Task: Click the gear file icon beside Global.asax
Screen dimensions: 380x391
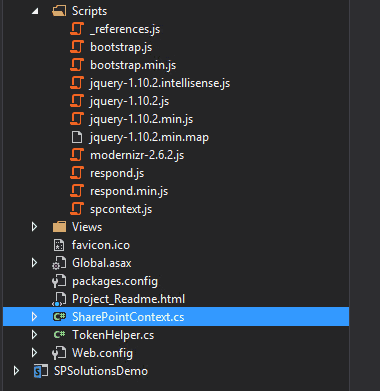Action: click(x=59, y=263)
